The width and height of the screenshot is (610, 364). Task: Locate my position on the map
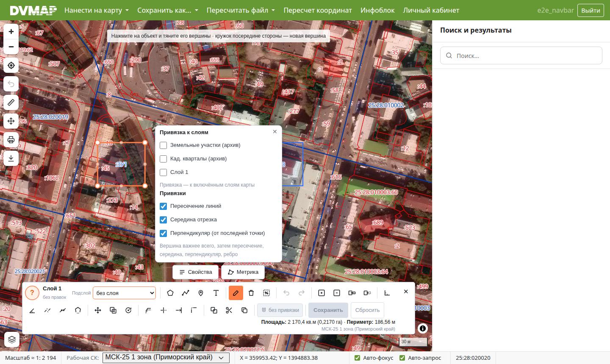(x=11, y=66)
